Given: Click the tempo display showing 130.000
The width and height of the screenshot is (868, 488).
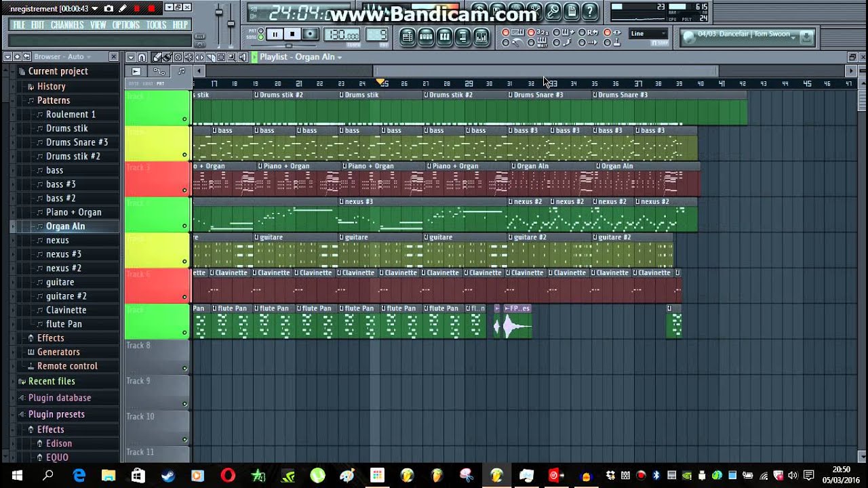Looking at the screenshot, I should (x=343, y=35).
